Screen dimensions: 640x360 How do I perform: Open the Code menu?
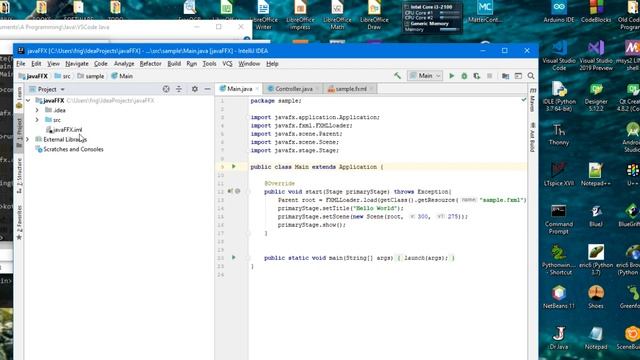[100, 64]
